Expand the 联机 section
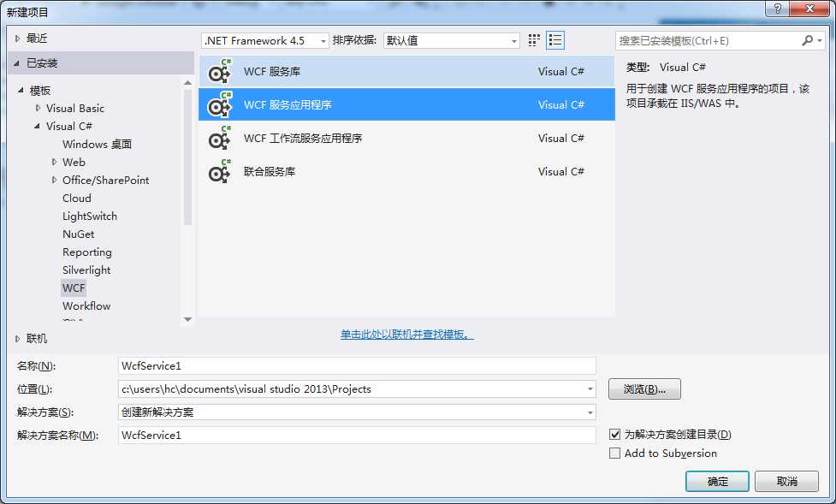 [18, 339]
